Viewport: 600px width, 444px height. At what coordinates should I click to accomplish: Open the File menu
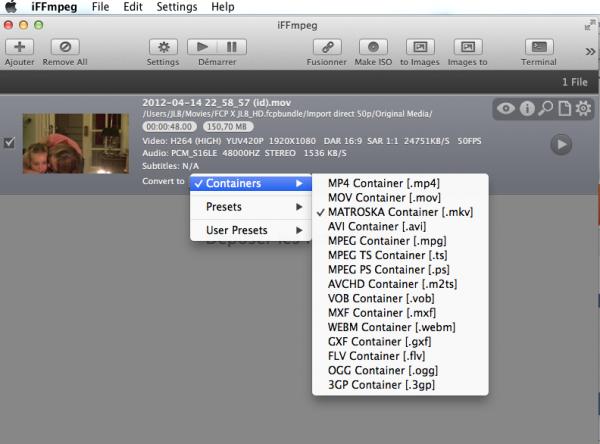tap(100, 7)
